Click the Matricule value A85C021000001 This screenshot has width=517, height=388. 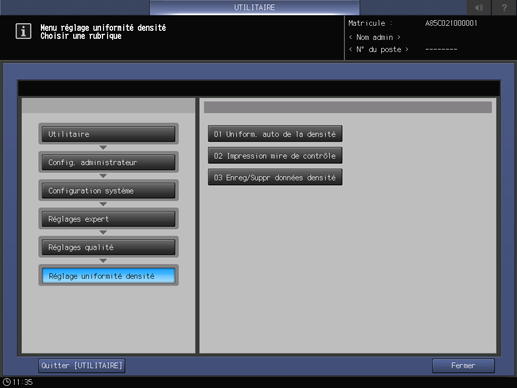(x=451, y=23)
